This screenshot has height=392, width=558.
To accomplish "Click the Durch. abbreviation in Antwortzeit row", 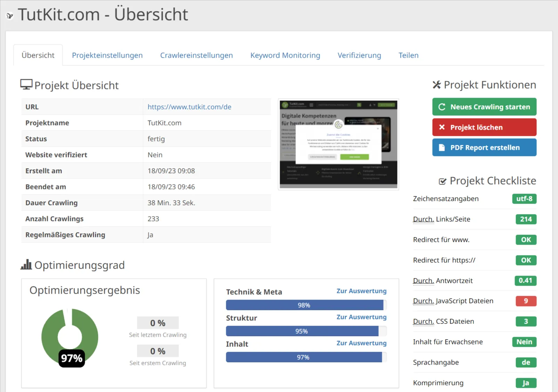I will click(424, 281).
